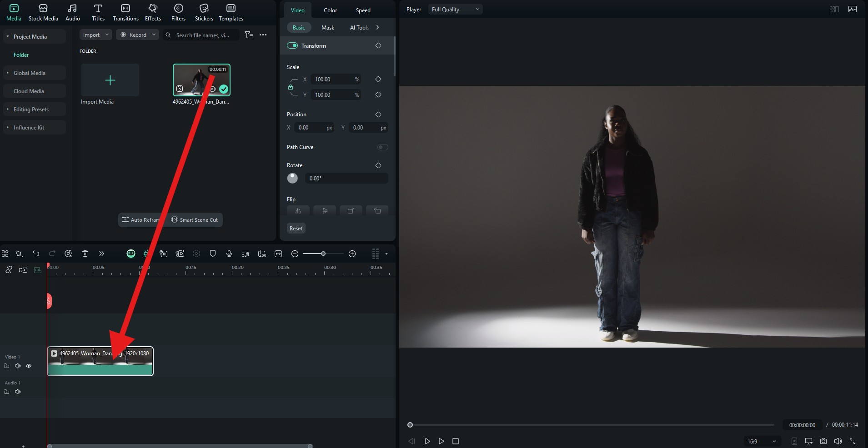Image resolution: width=868 pixels, height=448 pixels.
Task: Open the Audio library
Action: tap(72, 13)
